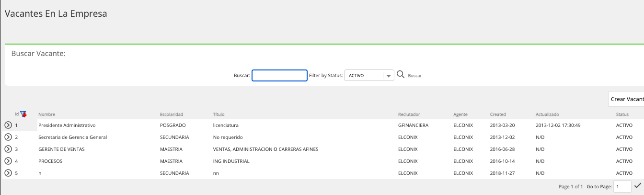The width and height of the screenshot is (644, 195).
Task: Click the nn título cell
Action: coord(216,173)
